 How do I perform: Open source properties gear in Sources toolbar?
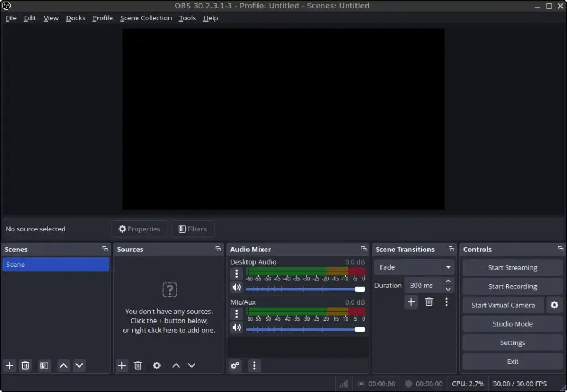(157, 365)
